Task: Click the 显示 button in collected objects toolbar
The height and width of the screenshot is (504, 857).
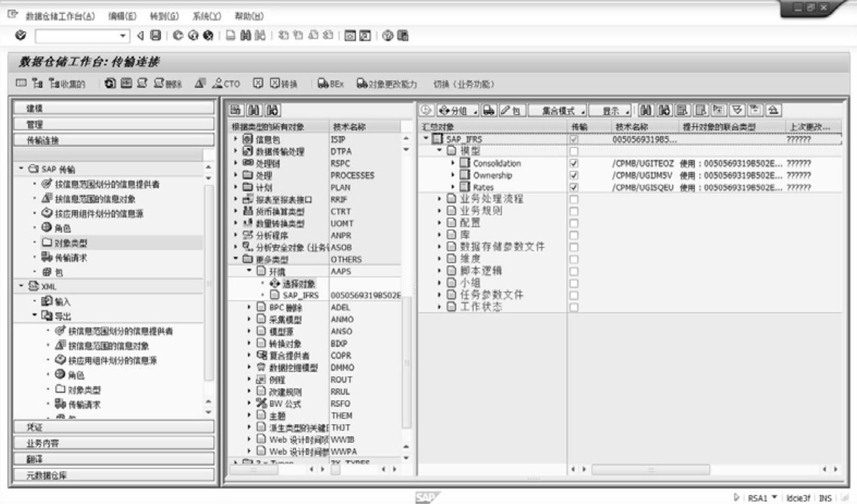Action: [x=610, y=111]
